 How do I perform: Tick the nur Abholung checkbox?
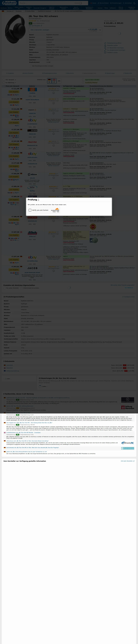pos(4,83)
